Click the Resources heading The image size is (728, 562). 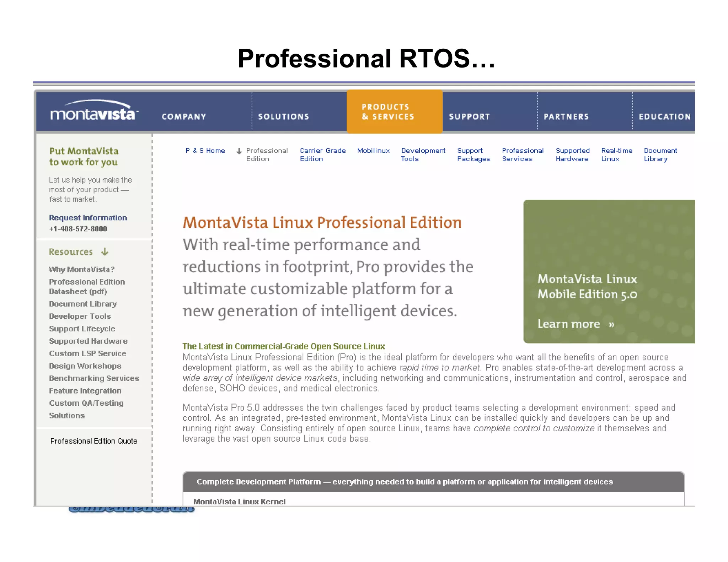[x=71, y=252]
